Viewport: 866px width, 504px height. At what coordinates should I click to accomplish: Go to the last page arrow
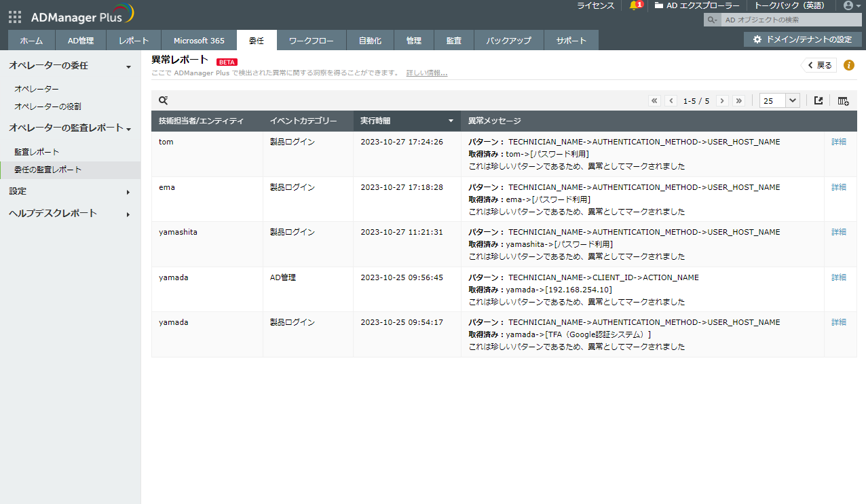[x=739, y=100]
